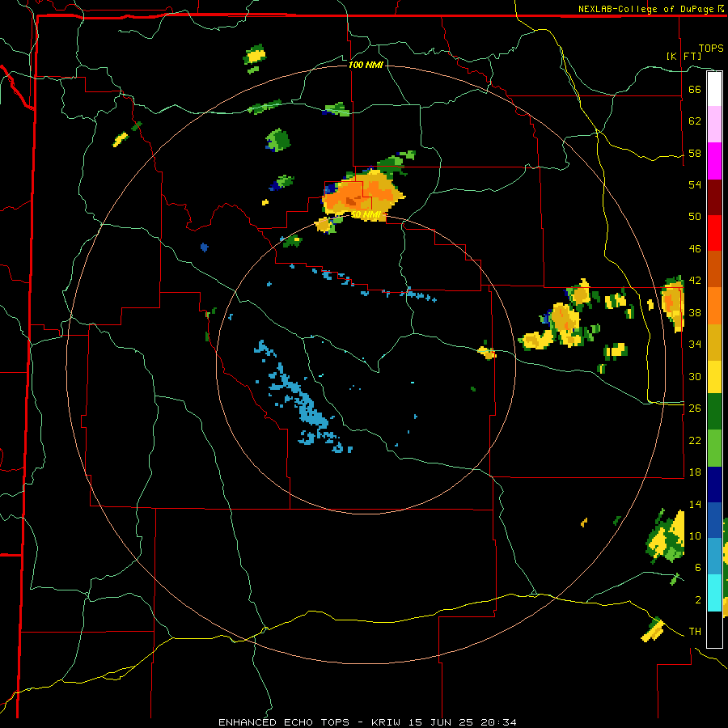
Task: Click the bright orange legend swatch
Action: [x=714, y=306]
